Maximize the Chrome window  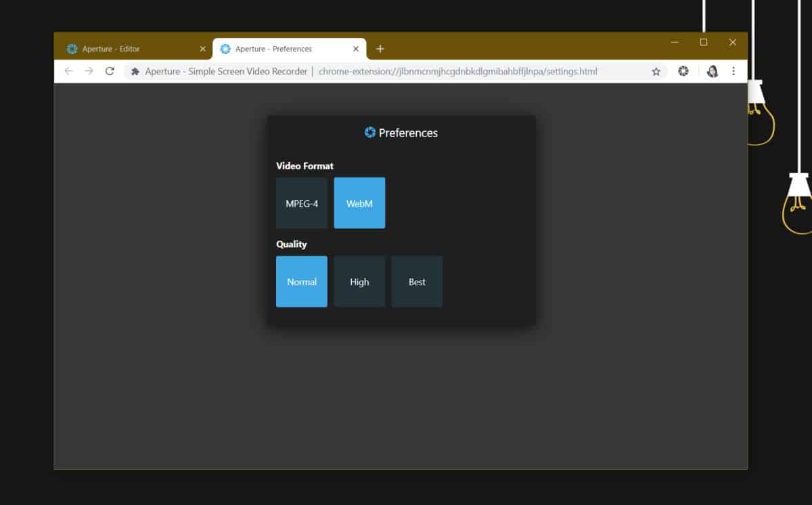point(704,42)
